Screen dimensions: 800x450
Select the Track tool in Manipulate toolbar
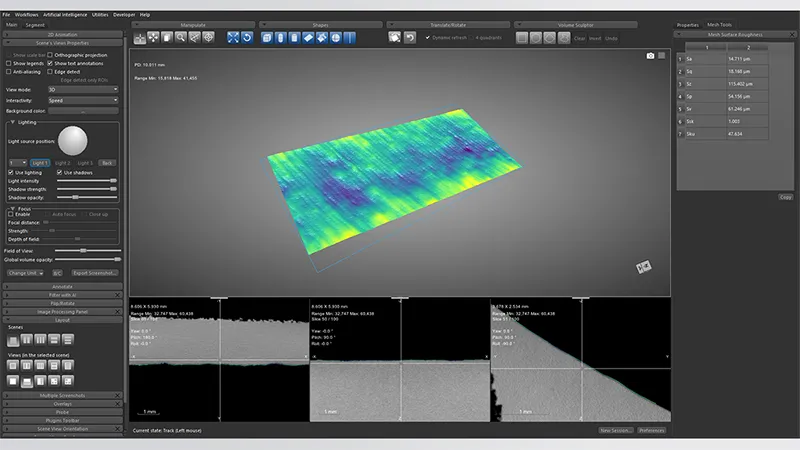coord(139,38)
